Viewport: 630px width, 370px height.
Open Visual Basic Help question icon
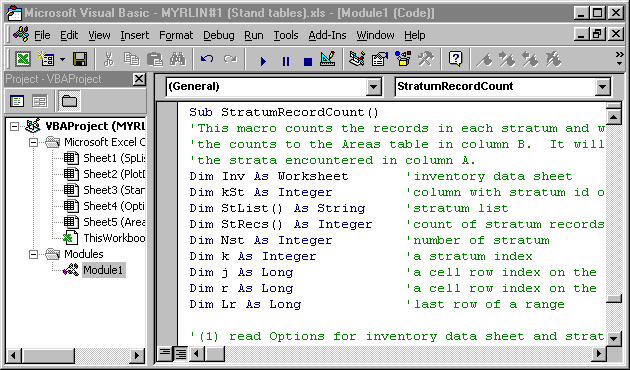click(x=455, y=60)
